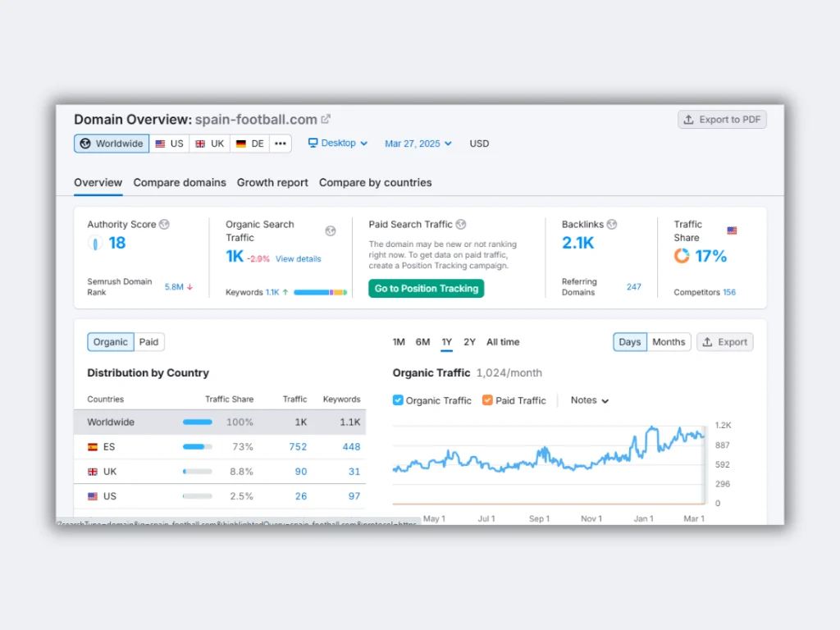Open the 156 competitors link
Viewport: 840px width, 630px height.
(x=729, y=292)
